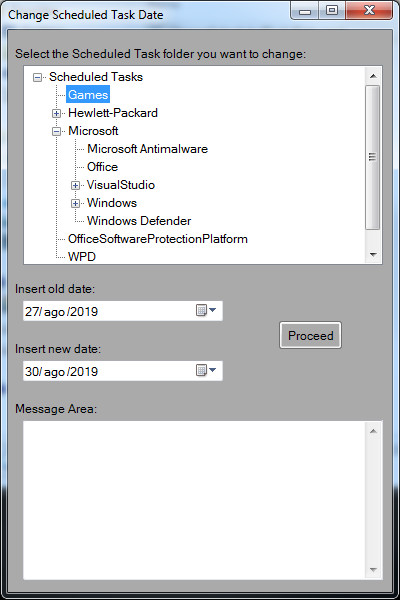Expand the Windows folder node
Screen dimensions: 400x600
click(x=75, y=203)
